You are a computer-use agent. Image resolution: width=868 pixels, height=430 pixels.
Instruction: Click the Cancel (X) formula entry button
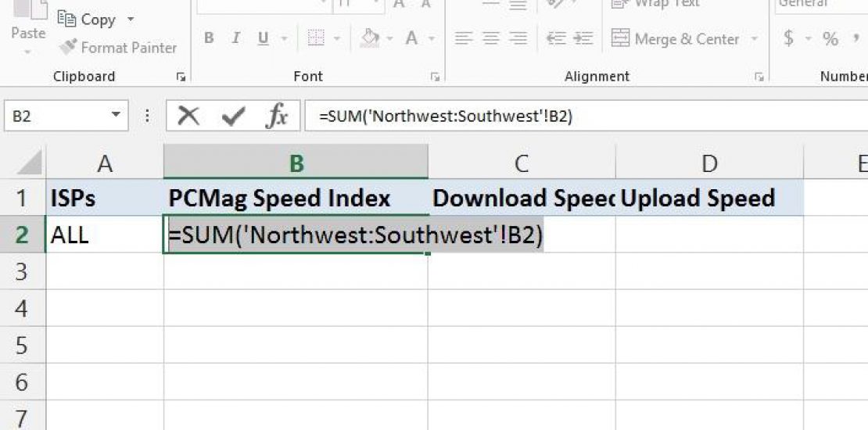click(188, 116)
